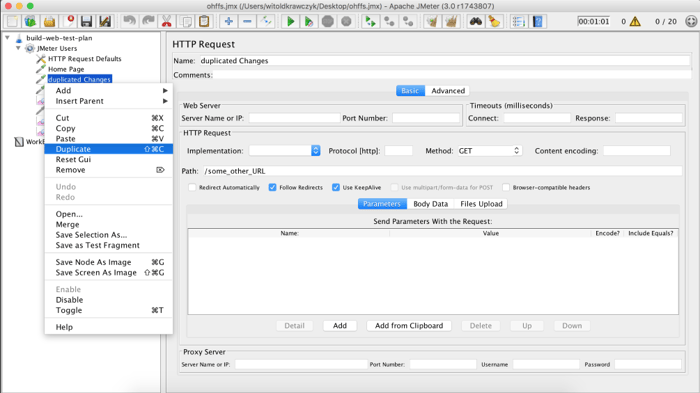Screen dimensions: 700x393
Task: Switch to the Body Data tab
Action: pyautogui.click(x=430, y=204)
